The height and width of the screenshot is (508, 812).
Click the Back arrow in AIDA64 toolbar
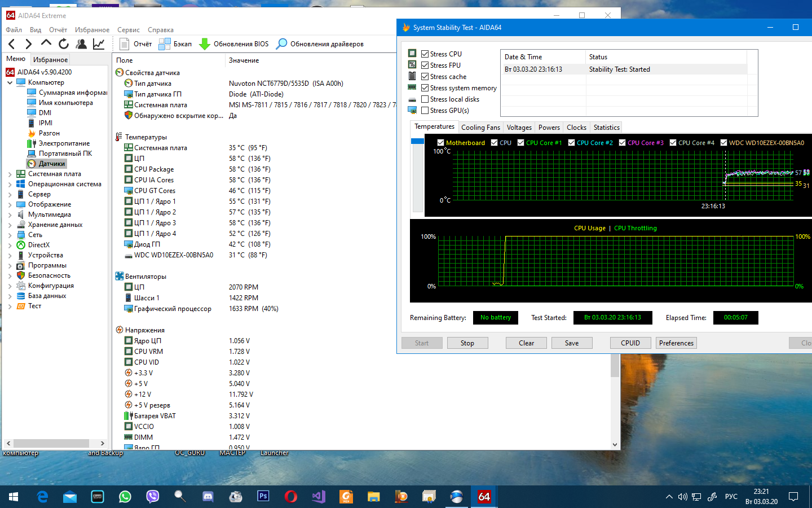(x=12, y=44)
